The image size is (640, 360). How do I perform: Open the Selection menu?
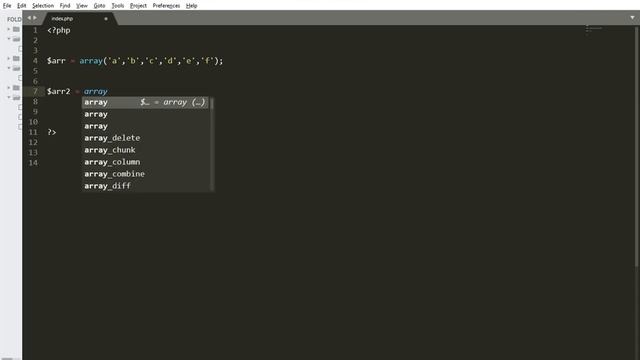pyautogui.click(x=43, y=6)
